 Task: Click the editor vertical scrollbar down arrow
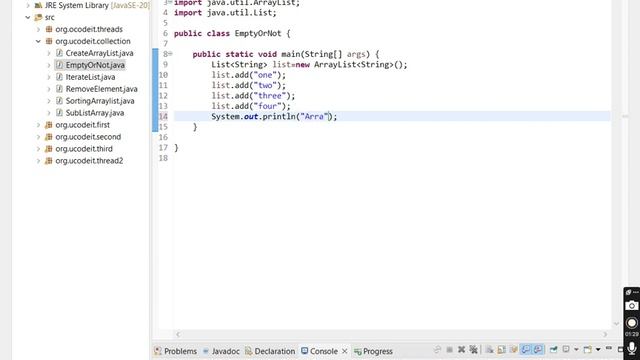point(616,324)
